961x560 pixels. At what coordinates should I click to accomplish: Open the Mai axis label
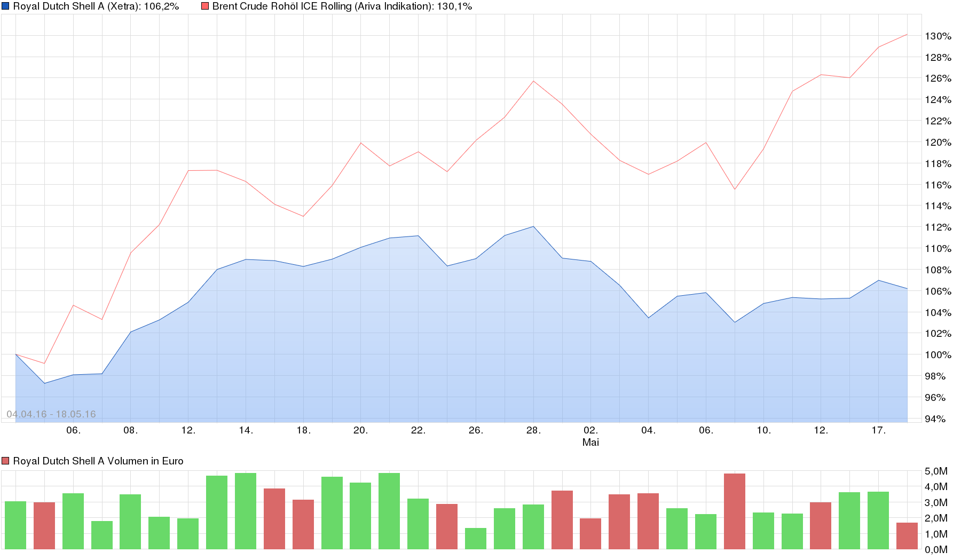[x=590, y=442]
